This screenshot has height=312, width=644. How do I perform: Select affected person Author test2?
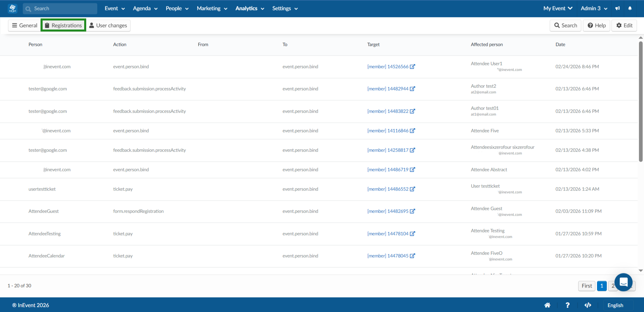tap(483, 86)
